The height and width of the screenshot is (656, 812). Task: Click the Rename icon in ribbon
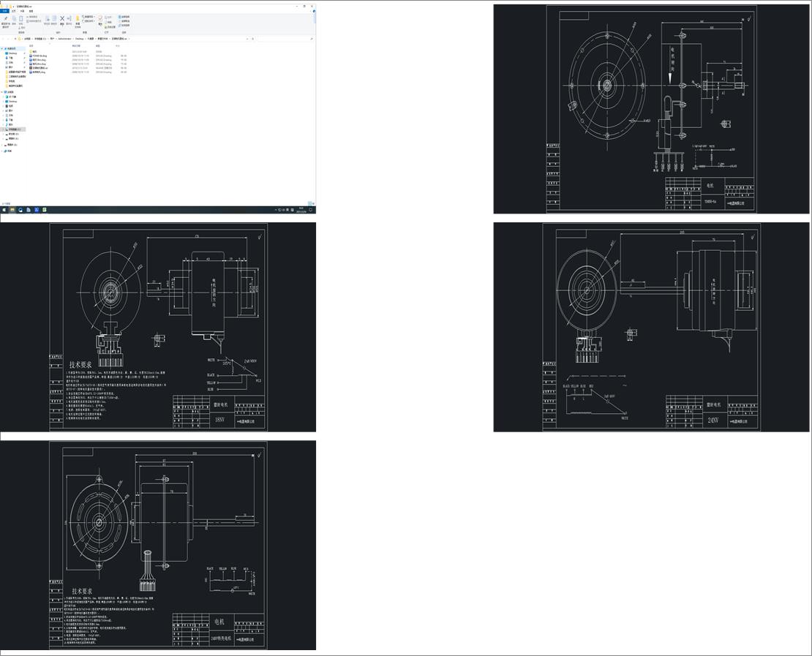click(x=69, y=20)
